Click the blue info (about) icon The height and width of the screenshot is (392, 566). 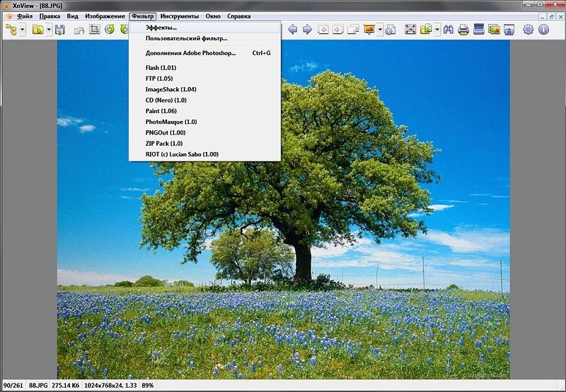(544, 30)
